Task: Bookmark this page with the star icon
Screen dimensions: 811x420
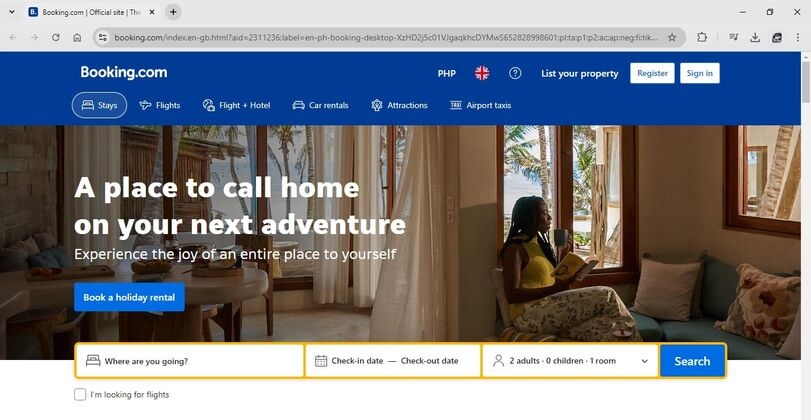Action: (x=672, y=37)
